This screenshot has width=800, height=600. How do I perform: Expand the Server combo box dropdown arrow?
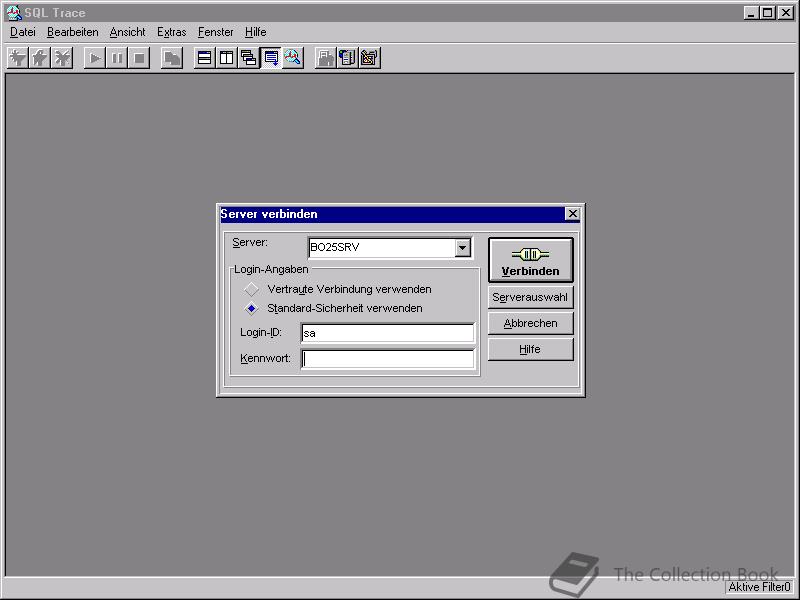coord(462,248)
